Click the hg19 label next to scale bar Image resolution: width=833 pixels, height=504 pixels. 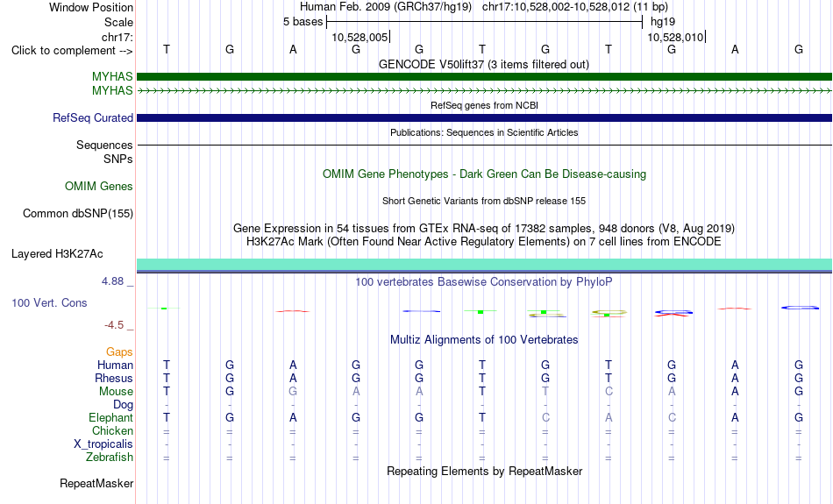(663, 22)
